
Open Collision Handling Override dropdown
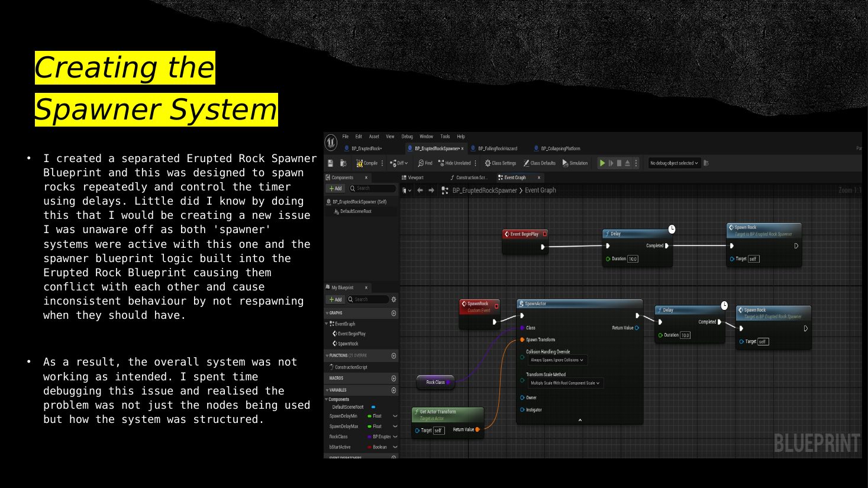click(x=557, y=360)
